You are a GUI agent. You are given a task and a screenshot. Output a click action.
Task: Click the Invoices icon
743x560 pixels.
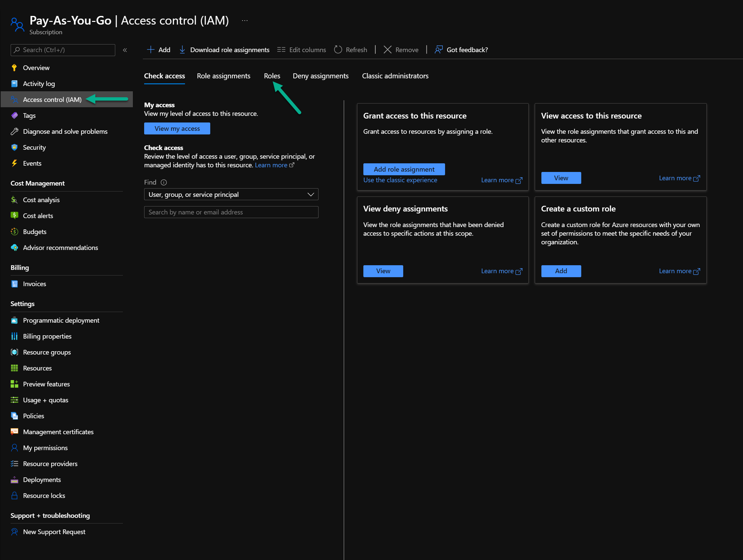click(x=14, y=284)
